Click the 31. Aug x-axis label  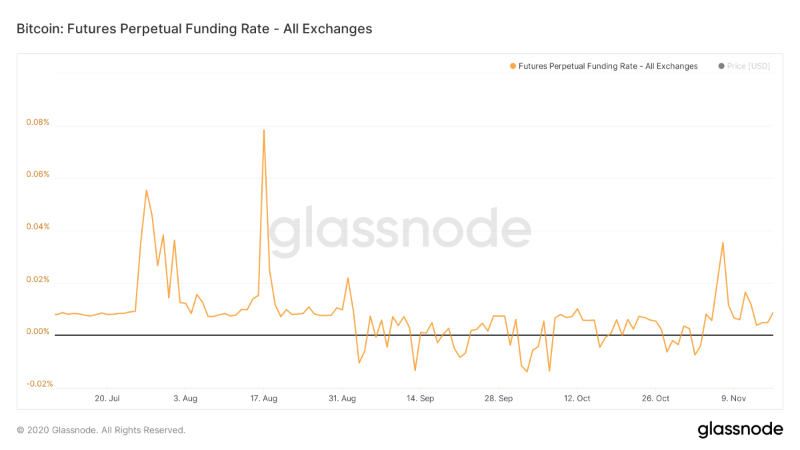pos(342,398)
